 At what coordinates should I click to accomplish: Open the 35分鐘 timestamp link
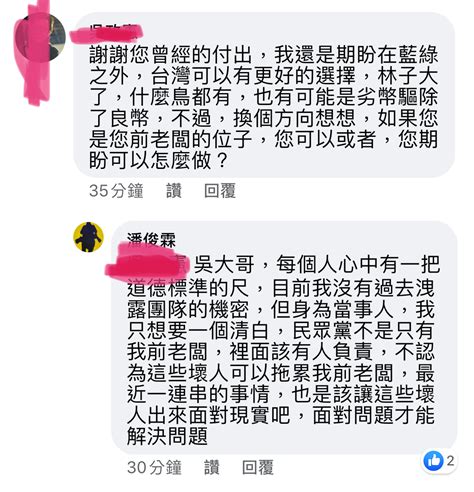[x=116, y=191]
